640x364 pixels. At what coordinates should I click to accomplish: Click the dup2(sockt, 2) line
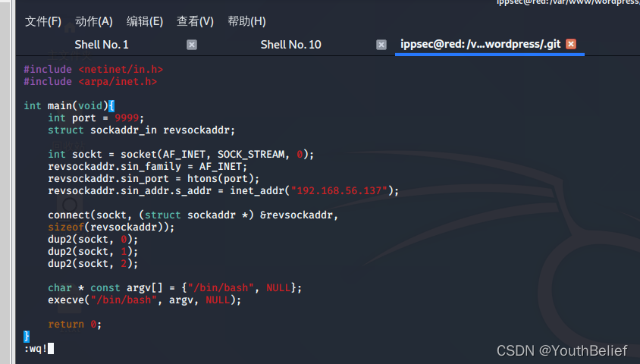93,264
